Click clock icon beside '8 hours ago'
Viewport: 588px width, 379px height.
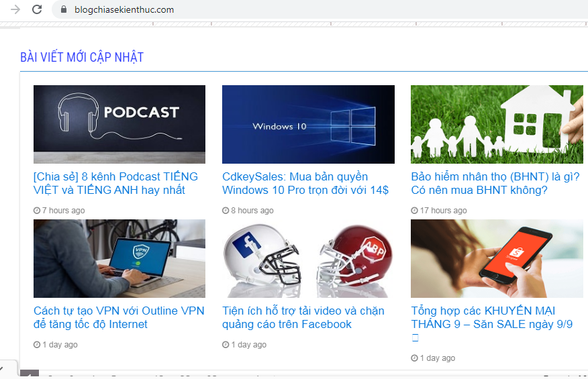tap(226, 211)
